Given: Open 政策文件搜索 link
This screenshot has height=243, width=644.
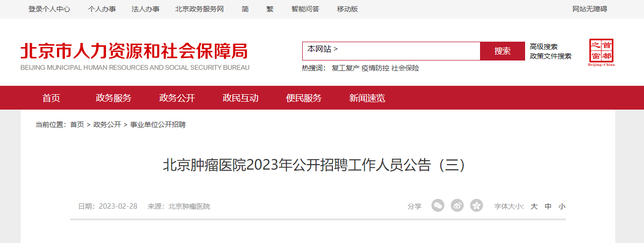Looking at the screenshot, I should point(550,56).
